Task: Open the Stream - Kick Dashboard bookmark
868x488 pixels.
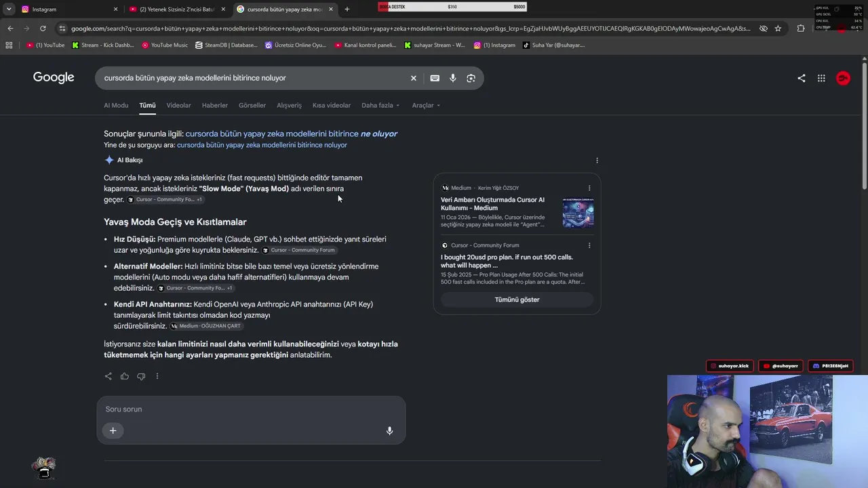Action: pyautogui.click(x=102, y=45)
